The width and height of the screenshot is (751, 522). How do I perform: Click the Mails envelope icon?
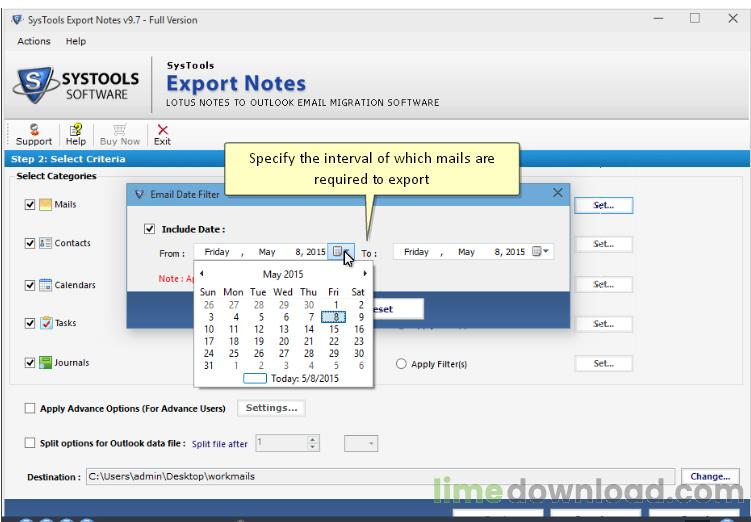coord(46,205)
